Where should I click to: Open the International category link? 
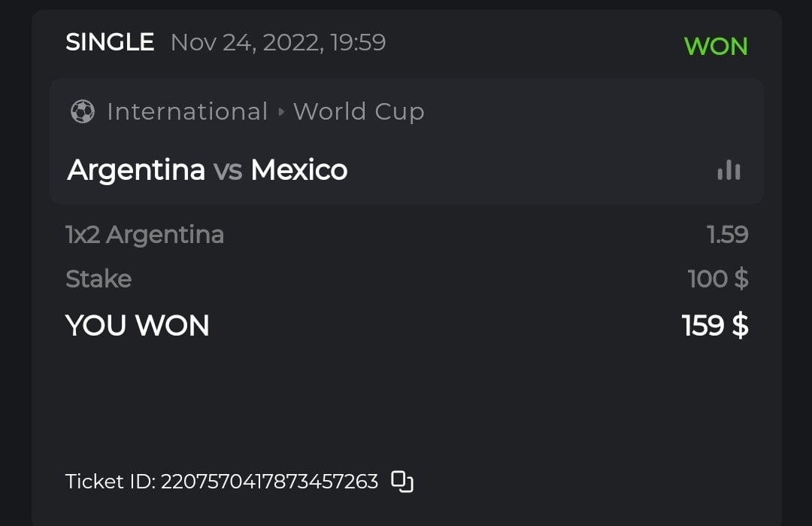point(187,112)
